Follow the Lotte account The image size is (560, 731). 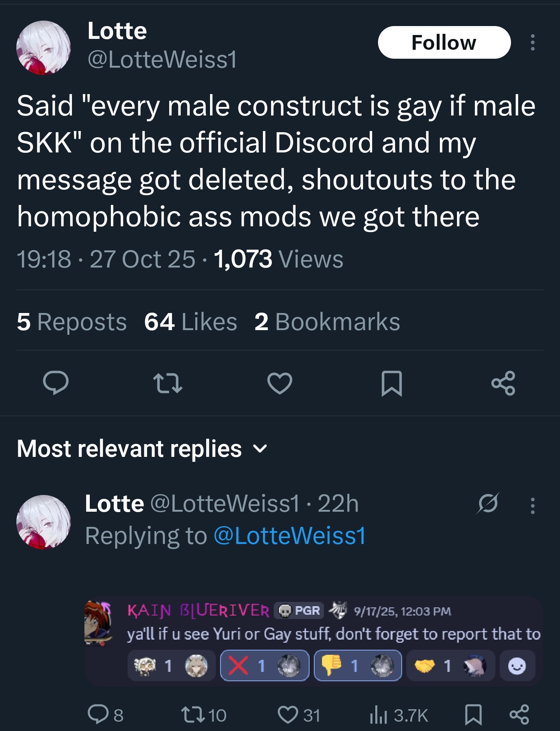tap(444, 42)
